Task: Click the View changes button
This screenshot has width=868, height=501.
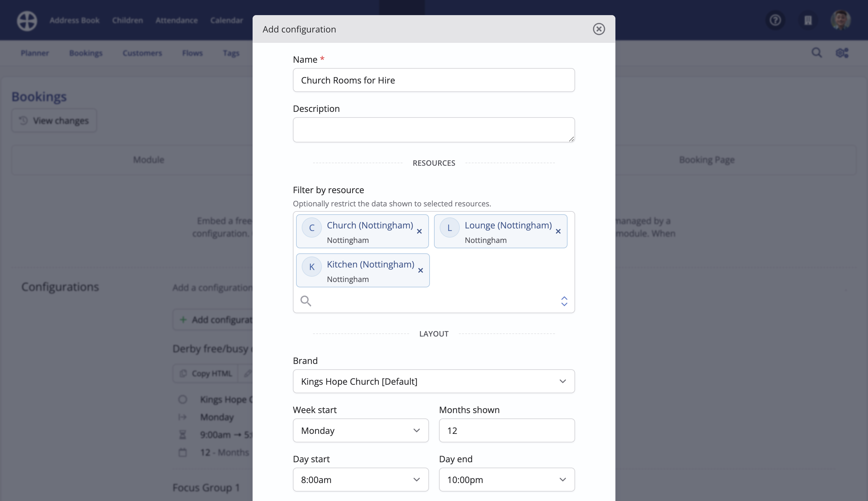Action: (54, 121)
